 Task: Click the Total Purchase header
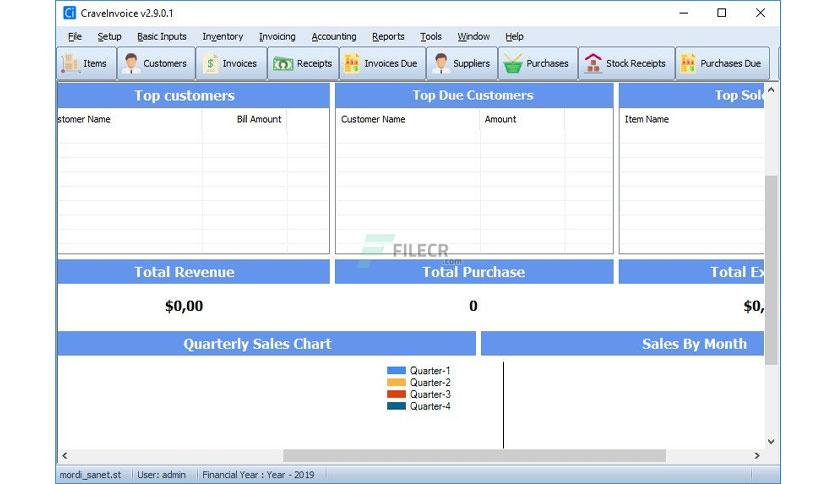tap(474, 272)
